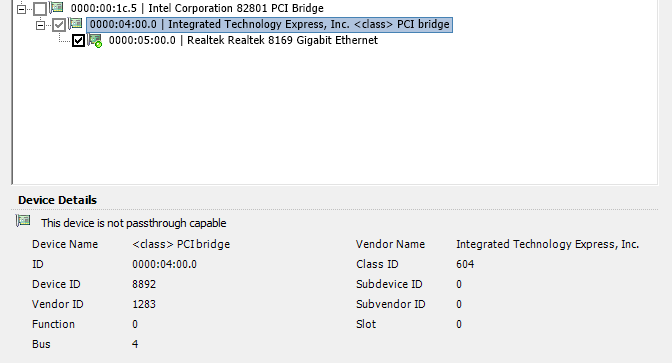
Task: Click the Device Details heading
Action: pyautogui.click(x=57, y=200)
